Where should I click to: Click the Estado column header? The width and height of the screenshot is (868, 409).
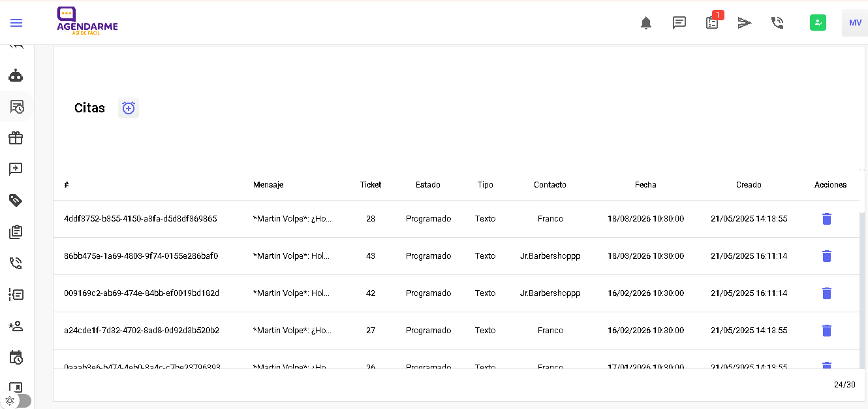(x=428, y=185)
